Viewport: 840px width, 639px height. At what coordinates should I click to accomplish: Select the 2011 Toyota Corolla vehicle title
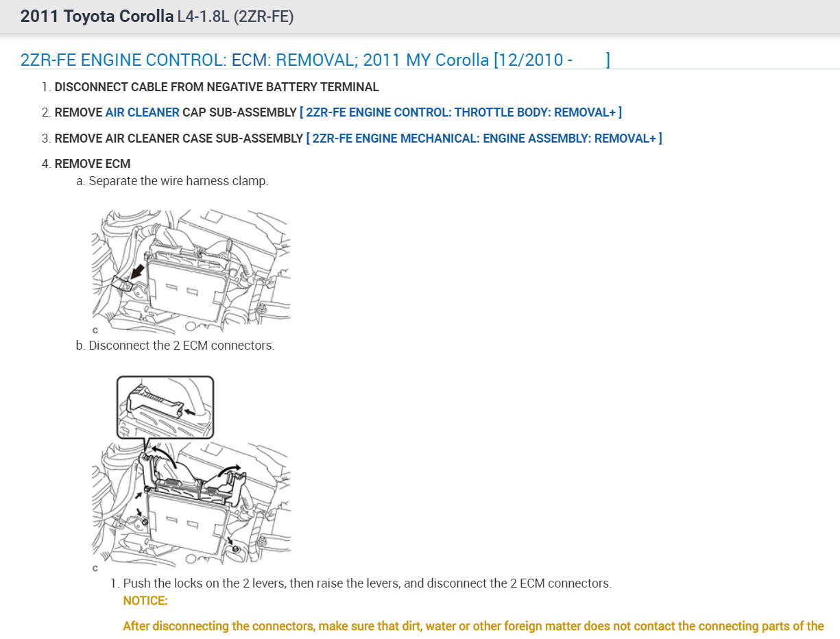click(x=97, y=16)
